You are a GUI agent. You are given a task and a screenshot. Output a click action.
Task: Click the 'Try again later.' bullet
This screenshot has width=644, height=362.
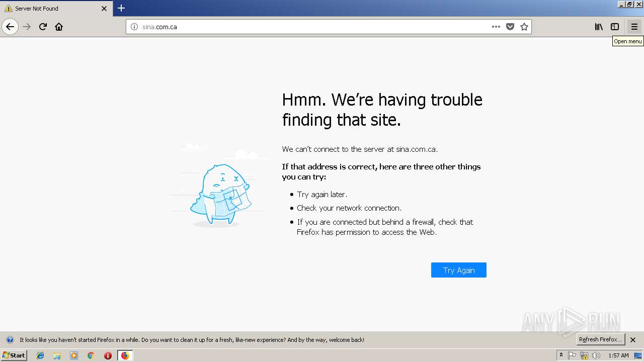point(322,195)
